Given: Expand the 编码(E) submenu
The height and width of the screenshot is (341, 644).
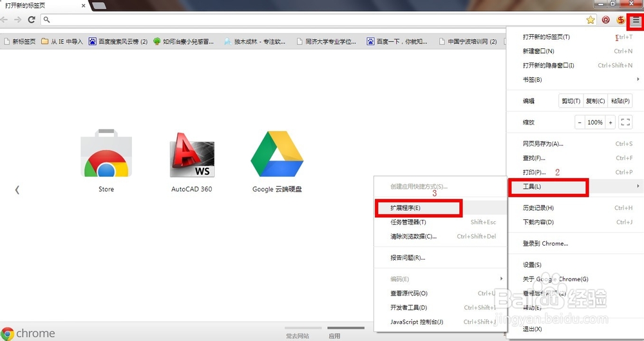Looking at the screenshot, I should [x=440, y=279].
